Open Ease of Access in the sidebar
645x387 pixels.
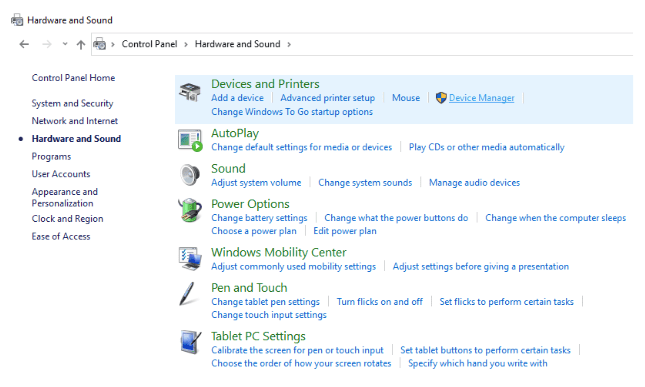coord(61,236)
